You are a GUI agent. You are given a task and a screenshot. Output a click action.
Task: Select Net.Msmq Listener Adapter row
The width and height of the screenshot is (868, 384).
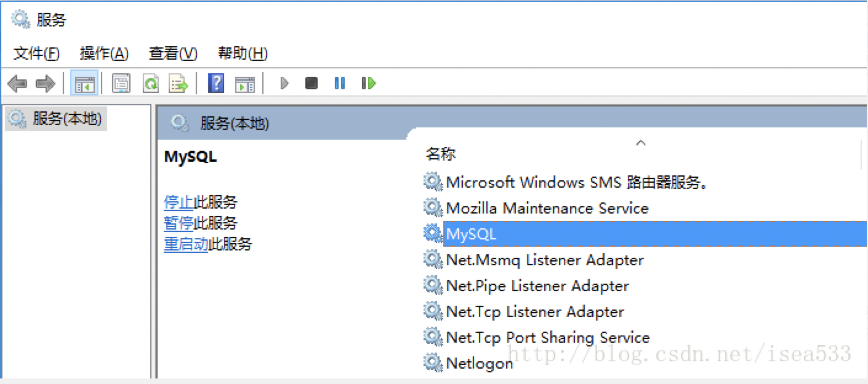(x=644, y=260)
